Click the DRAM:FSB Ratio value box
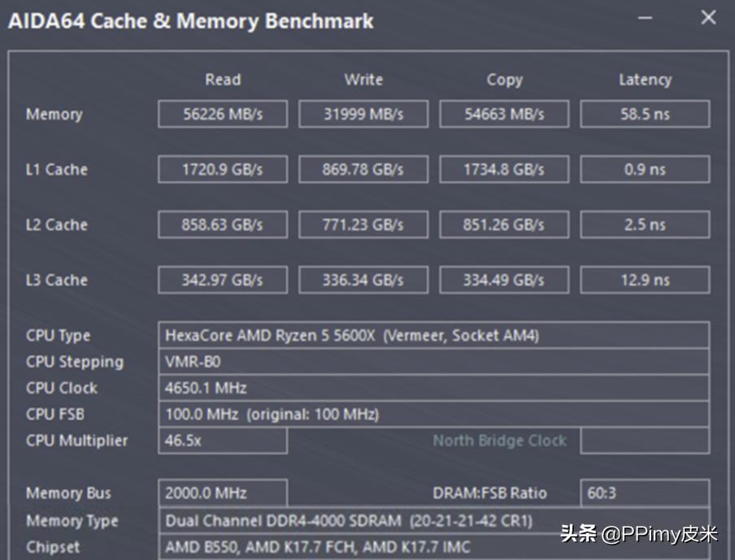735x560 pixels. click(x=645, y=493)
